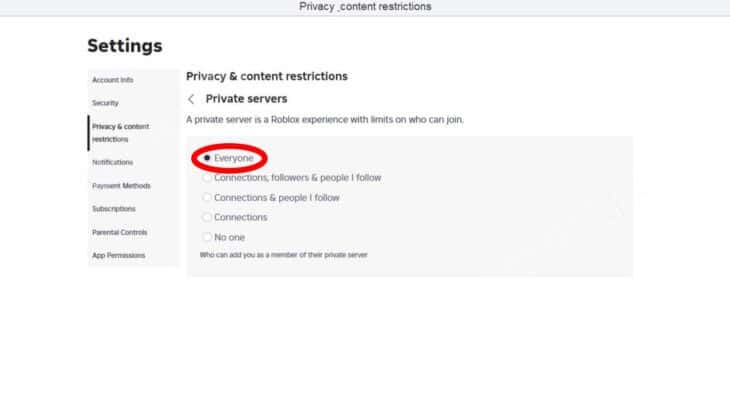This screenshot has height=410, width=730.
Task: Click the No one label text
Action: pyautogui.click(x=230, y=237)
